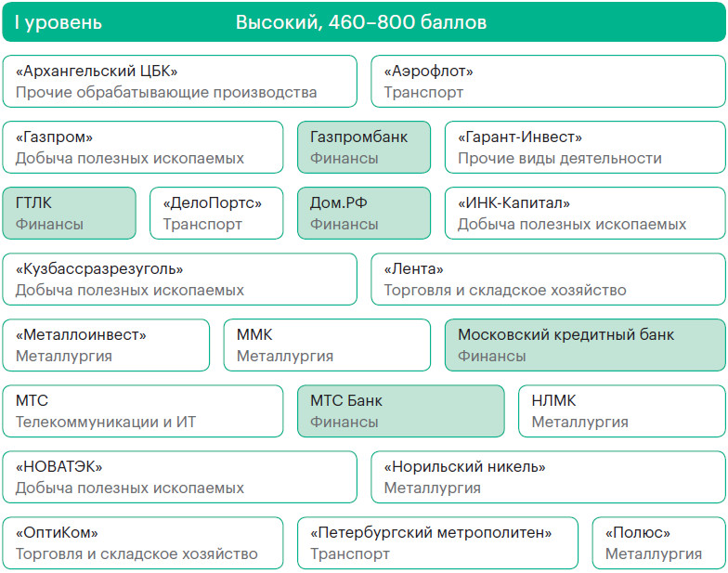Select the «Лента» retail card
Screen dimensions: 728x573
tap(548, 280)
